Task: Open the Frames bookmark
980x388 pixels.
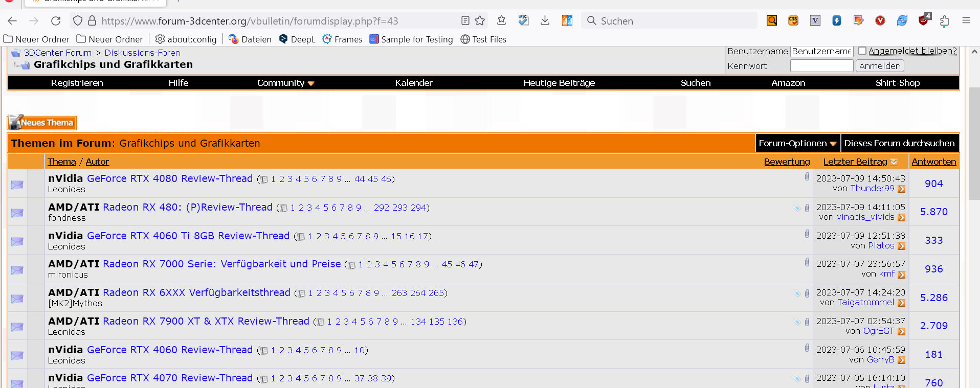Action: pos(342,39)
